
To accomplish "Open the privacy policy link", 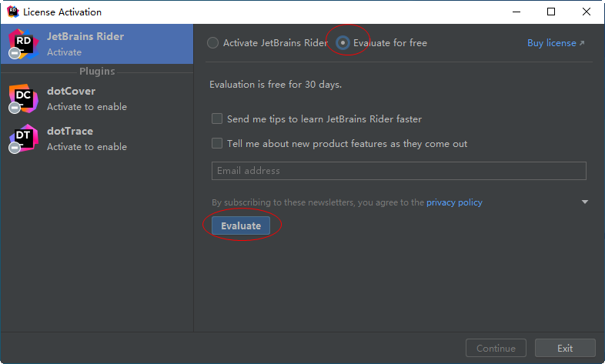I will point(454,202).
